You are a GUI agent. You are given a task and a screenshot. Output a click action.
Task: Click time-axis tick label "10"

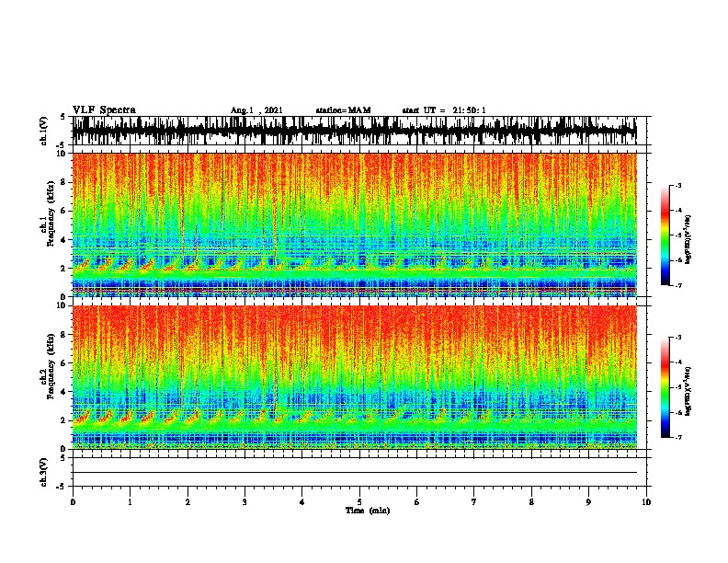click(x=646, y=502)
